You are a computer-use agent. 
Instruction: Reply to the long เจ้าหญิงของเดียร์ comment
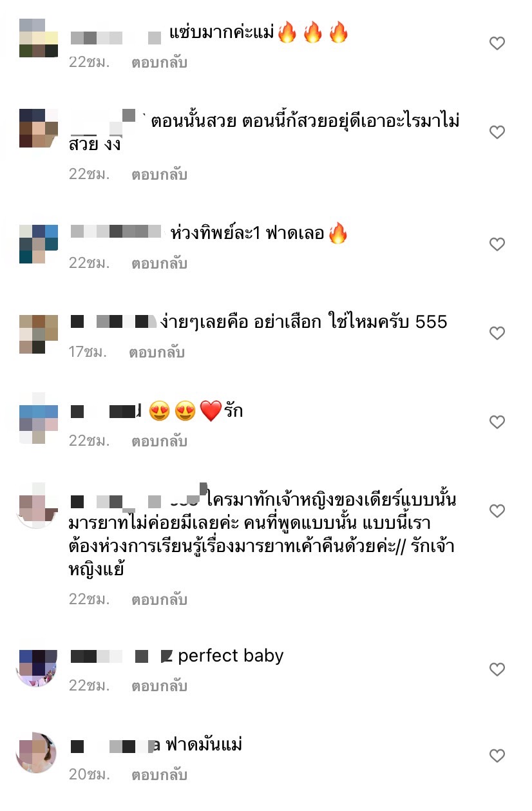tap(159, 600)
